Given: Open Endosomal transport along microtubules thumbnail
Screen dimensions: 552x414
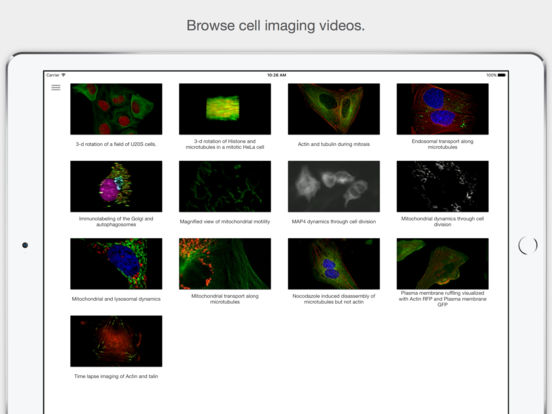Looking at the screenshot, I should [x=443, y=109].
